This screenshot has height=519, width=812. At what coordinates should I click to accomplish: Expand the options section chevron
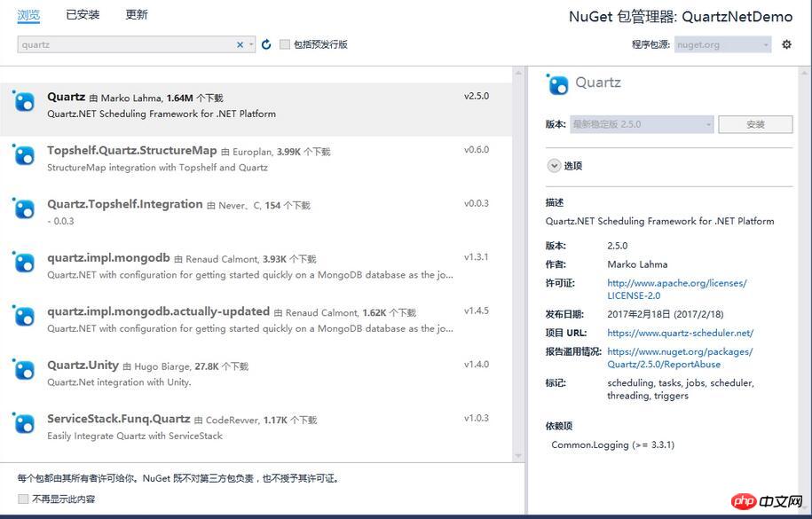554,166
